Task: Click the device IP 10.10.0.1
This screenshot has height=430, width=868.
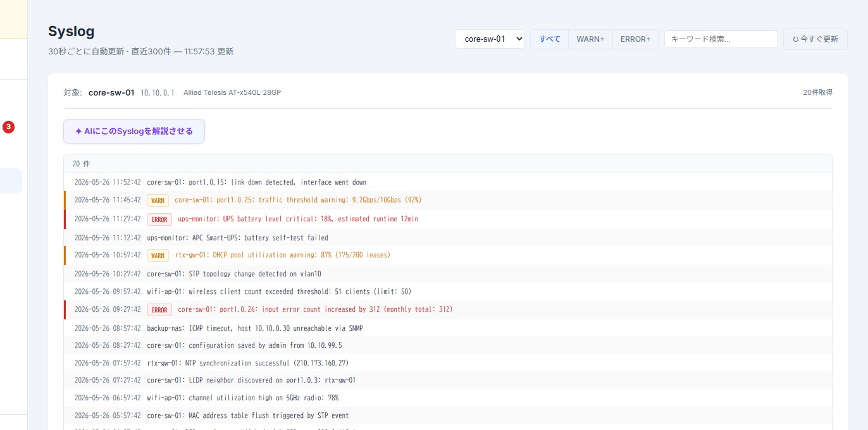Action: [x=158, y=92]
